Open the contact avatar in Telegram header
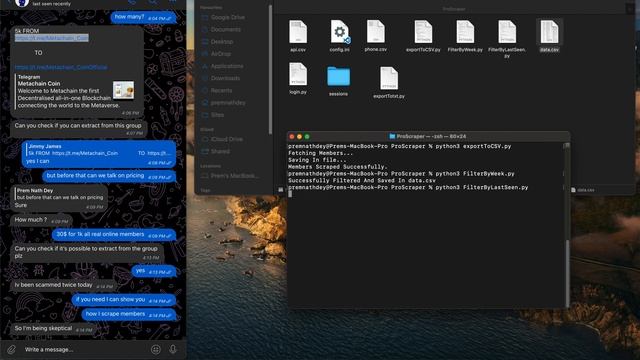The width and height of the screenshot is (640, 360). (22, 3)
